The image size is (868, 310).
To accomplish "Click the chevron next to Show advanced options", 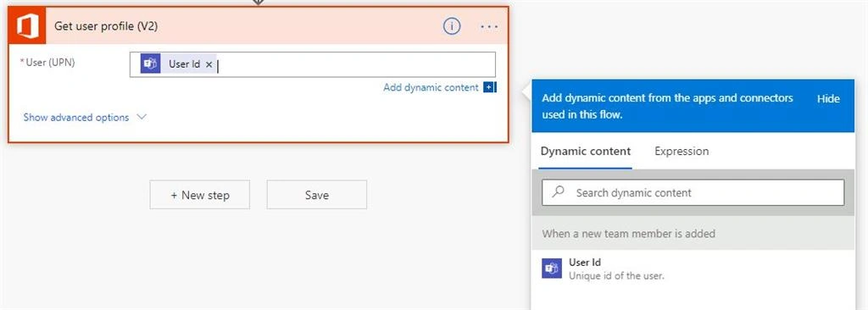I will (x=142, y=118).
